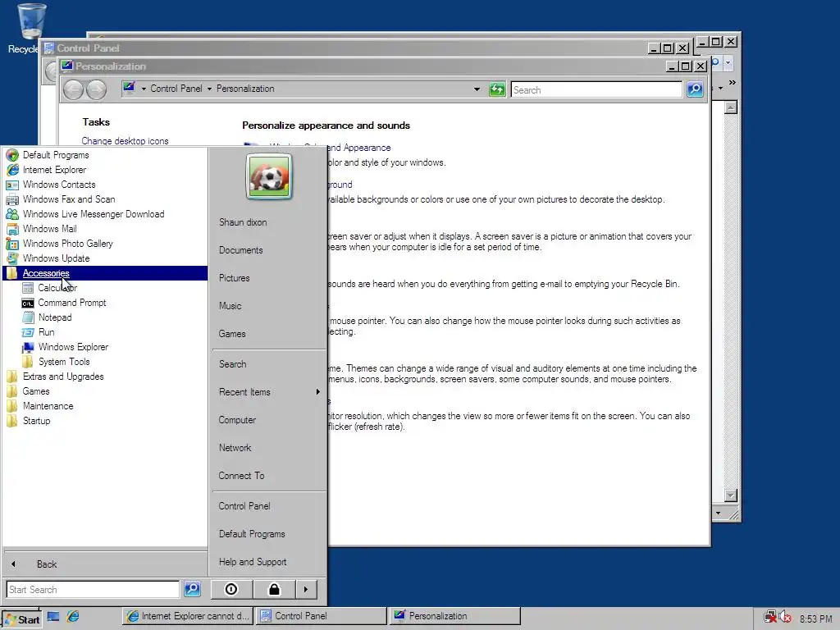The height and width of the screenshot is (630, 840).
Task: Switch to Internet Explorer taskbar button
Action: point(188,616)
